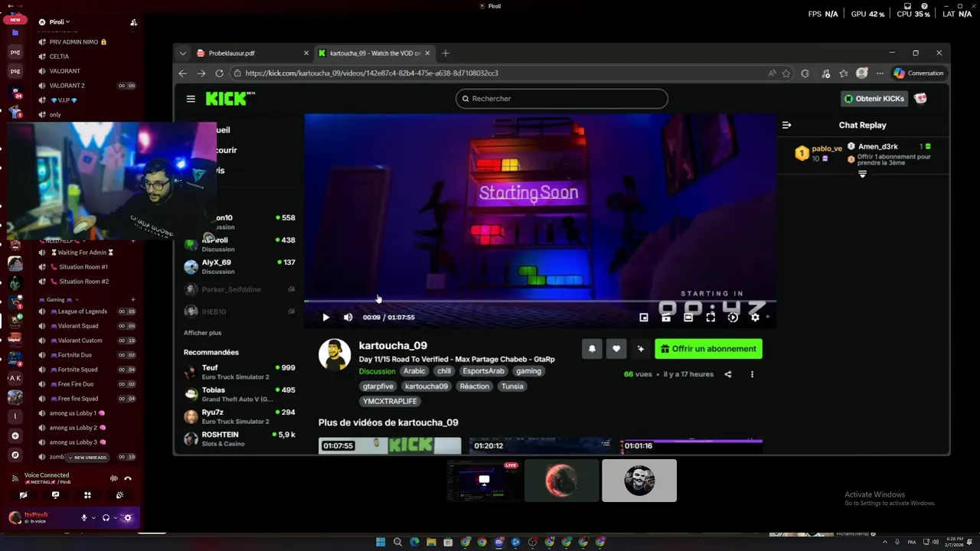Open Discord activities launcher icon
The height and width of the screenshot is (551, 980).
[x=87, y=495]
